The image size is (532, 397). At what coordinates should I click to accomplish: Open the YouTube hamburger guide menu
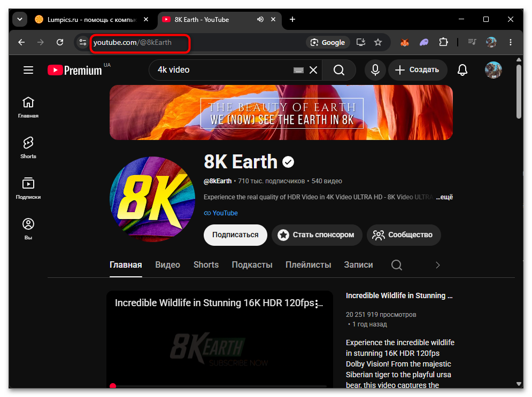(28, 70)
